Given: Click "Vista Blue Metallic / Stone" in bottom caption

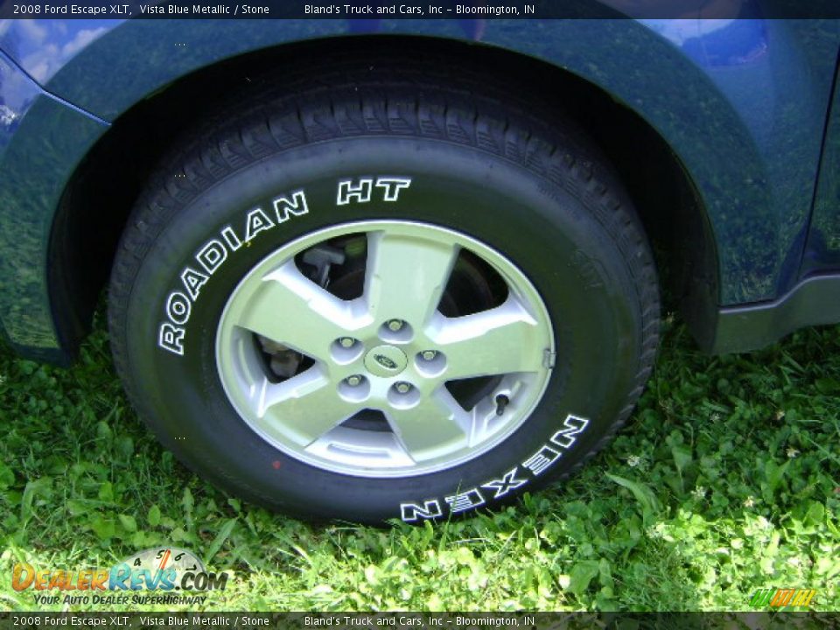Looking at the screenshot, I should [x=204, y=621].
